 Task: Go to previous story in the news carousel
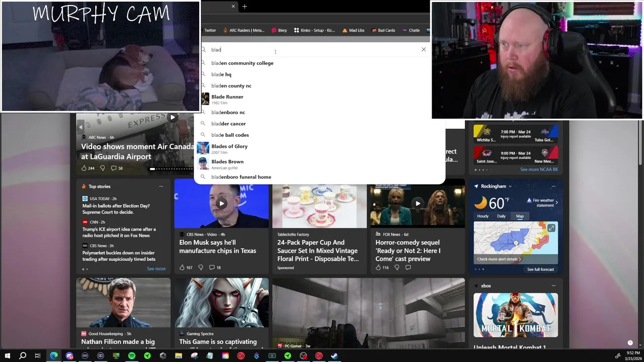(x=80, y=127)
